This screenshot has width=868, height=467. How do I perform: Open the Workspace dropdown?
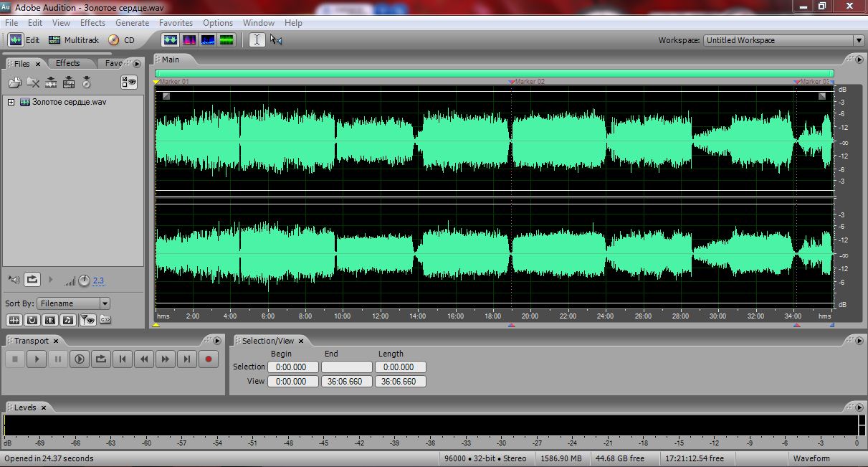click(784, 40)
